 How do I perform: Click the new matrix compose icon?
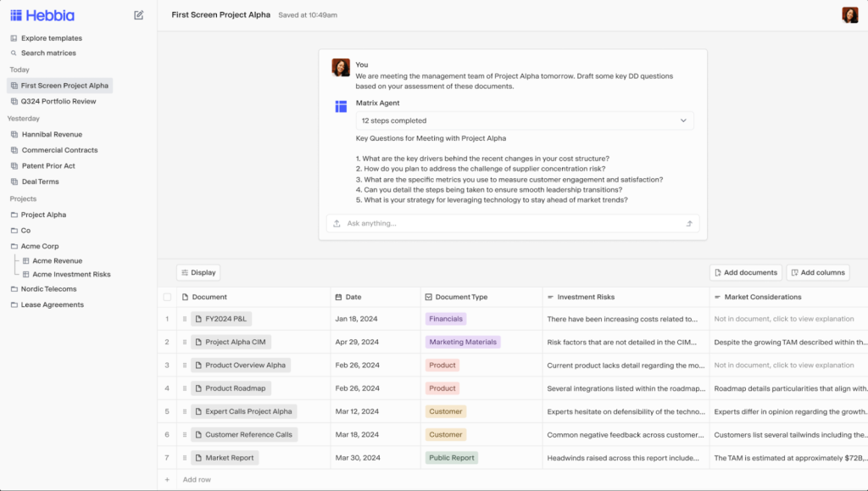(x=139, y=15)
